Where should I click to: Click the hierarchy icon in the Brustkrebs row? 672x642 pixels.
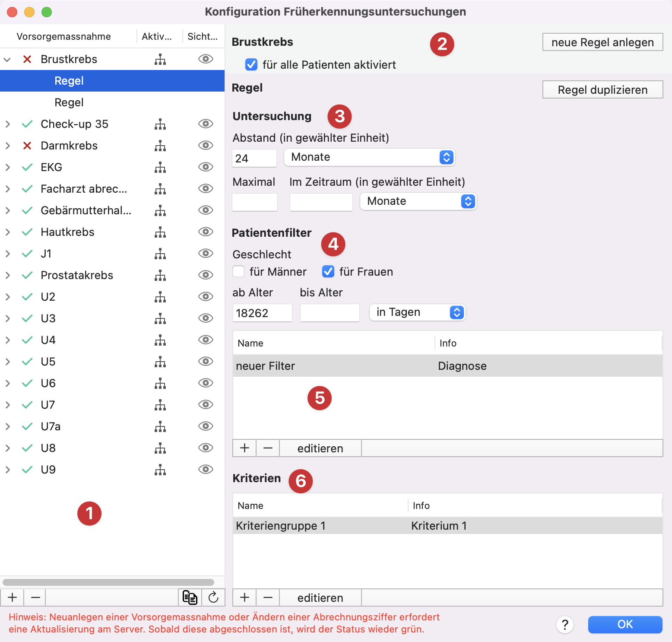pos(160,59)
